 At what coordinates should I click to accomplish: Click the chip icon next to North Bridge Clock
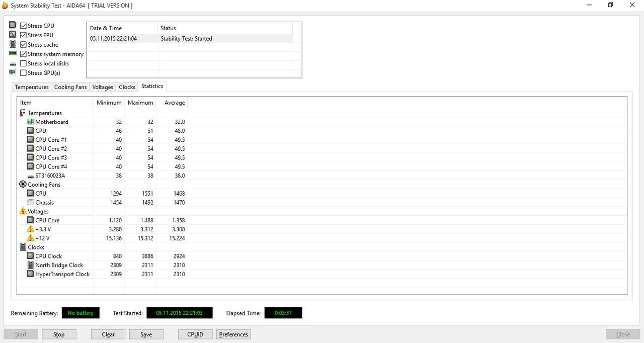[x=30, y=265]
